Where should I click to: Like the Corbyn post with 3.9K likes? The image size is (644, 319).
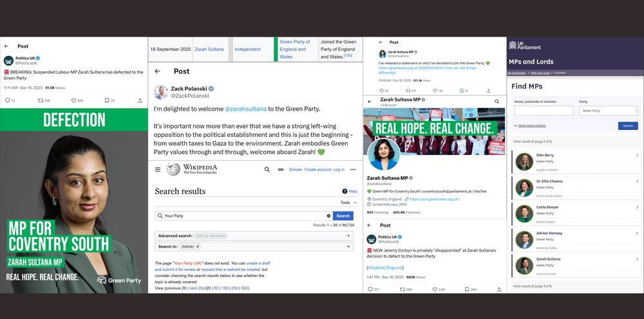coord(435,289)
